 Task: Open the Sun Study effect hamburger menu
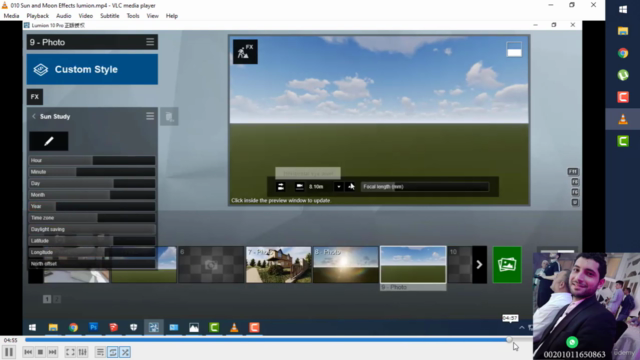coord(150,116)
